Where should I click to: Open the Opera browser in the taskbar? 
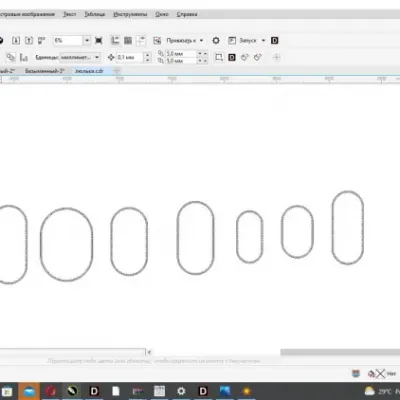[51, 391]
